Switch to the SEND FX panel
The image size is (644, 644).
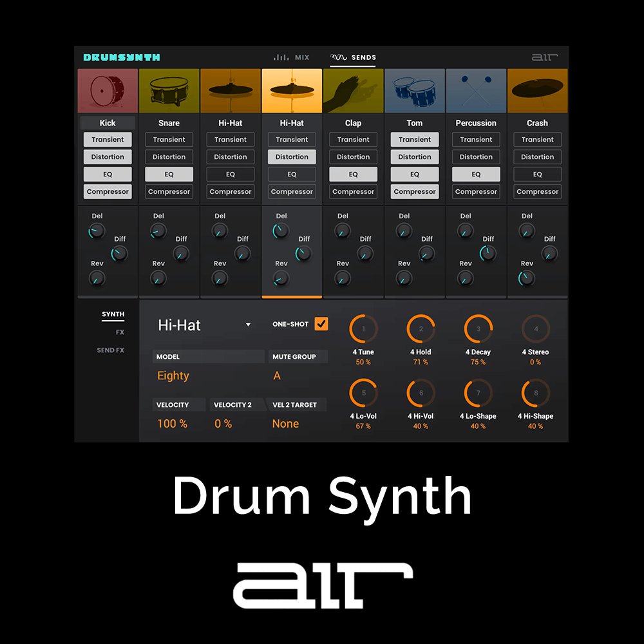point(111,350)
